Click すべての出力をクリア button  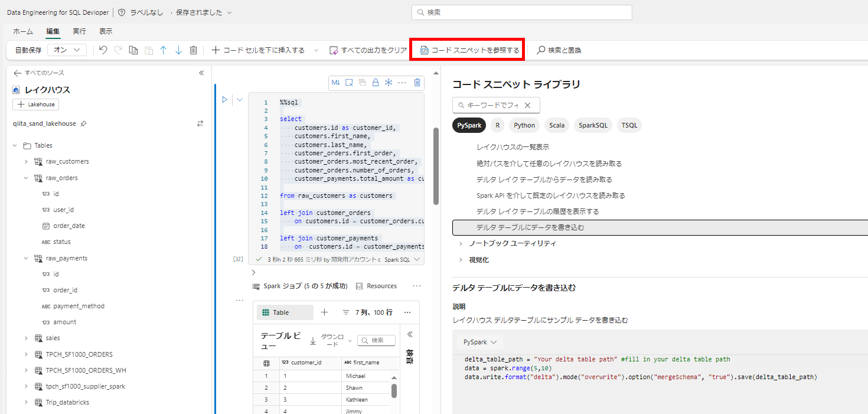click(x=368, y=50)
